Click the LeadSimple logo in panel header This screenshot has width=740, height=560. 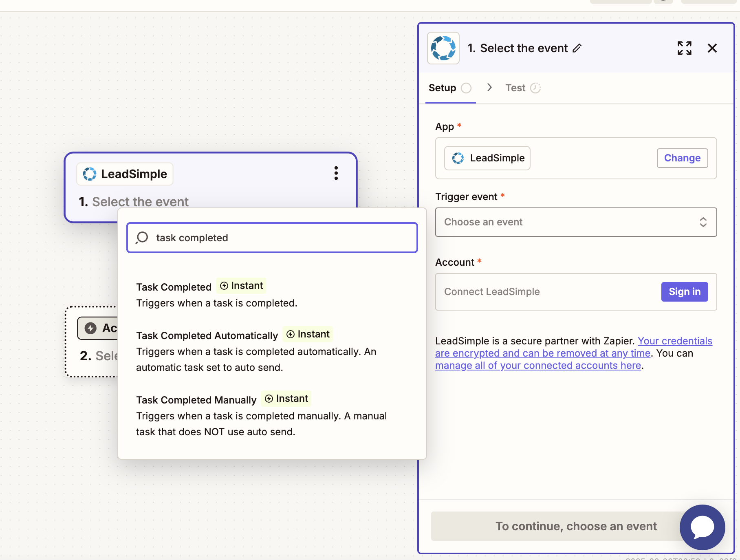tap(443, 48)
